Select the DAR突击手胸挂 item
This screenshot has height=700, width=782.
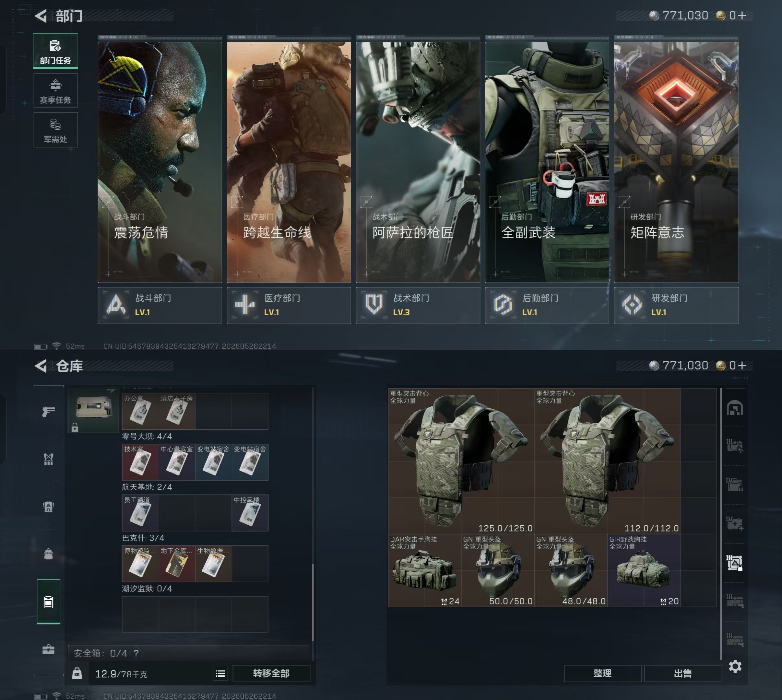tap(425, 570)
